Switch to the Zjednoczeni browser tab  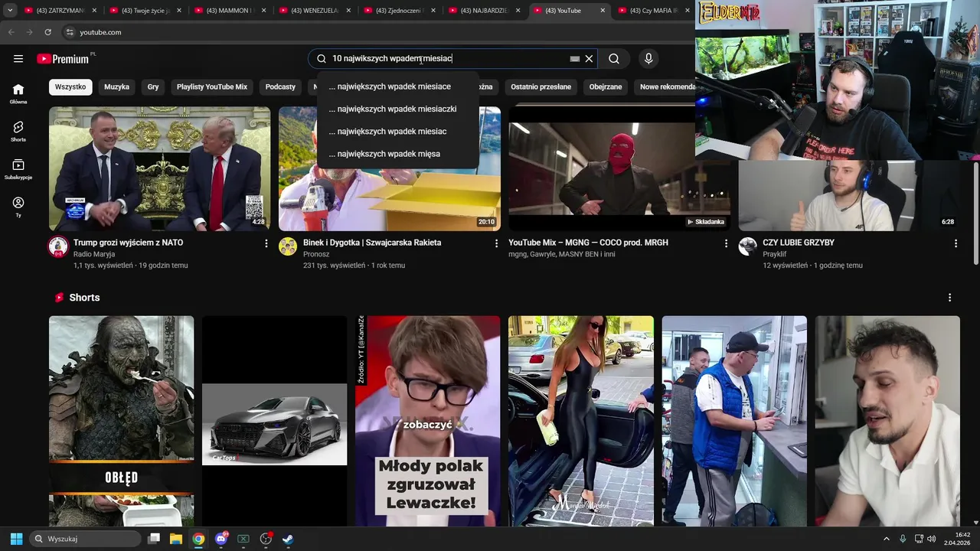point(400,11)
